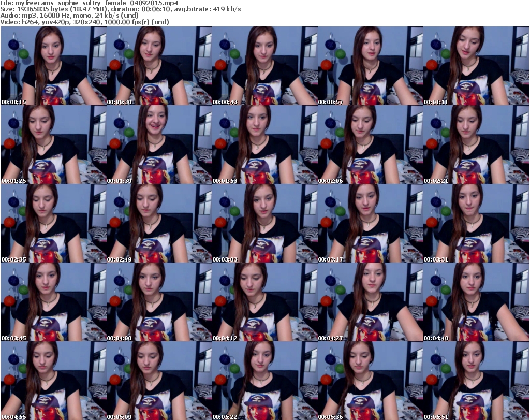Select the 00:04:55 frame
The image size is (530, 420).
(54, 381)
